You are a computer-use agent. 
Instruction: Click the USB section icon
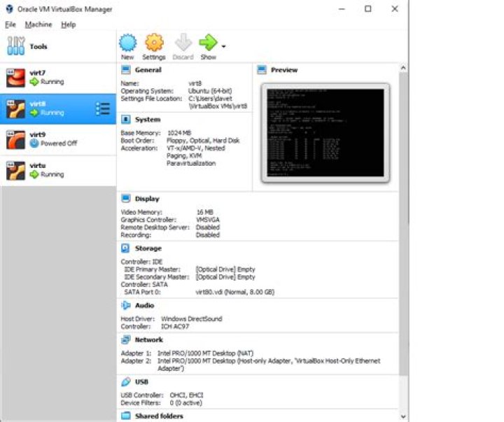(126, 382)
